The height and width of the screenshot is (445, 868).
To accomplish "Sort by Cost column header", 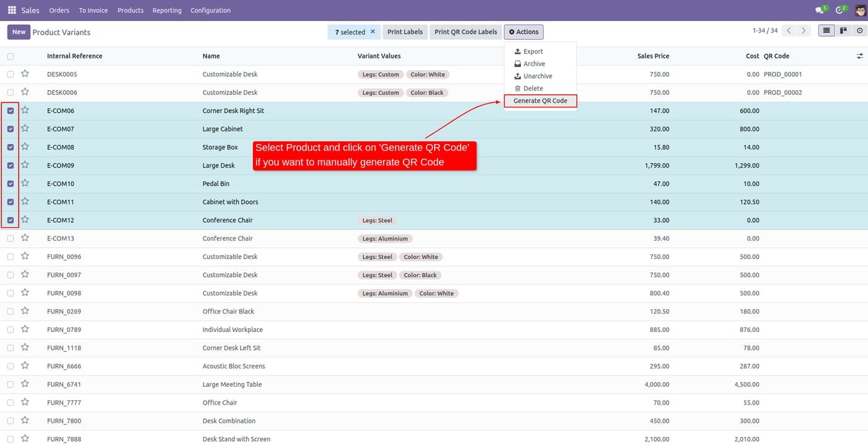I will click(x=752, y=56).
